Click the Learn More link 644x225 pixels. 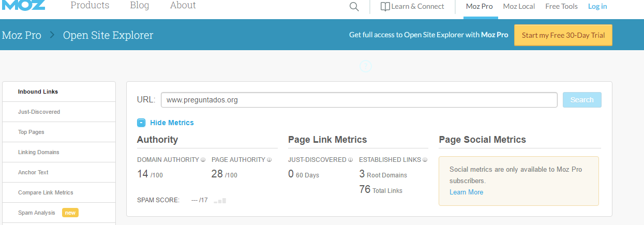point(466,192)
